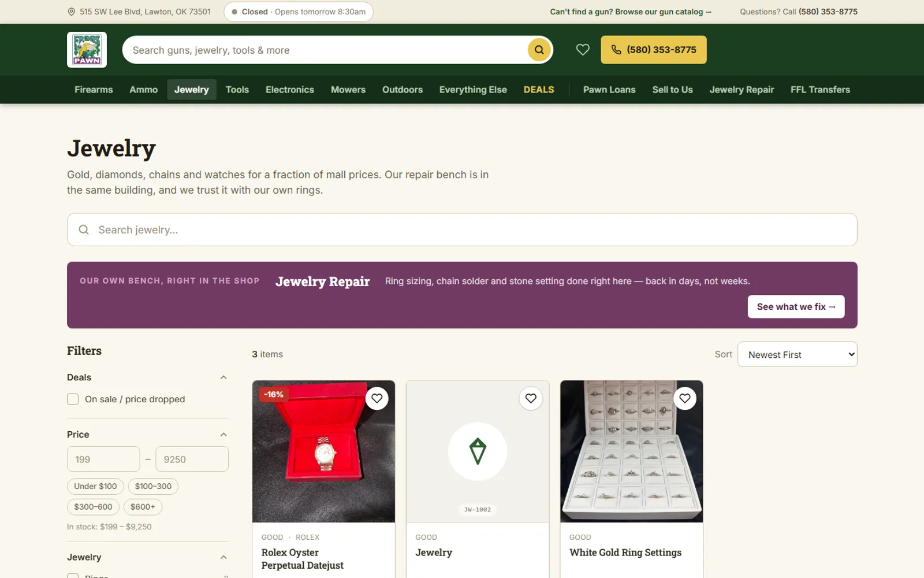Click the yellow (580) 353-8775 call button
The image size is (924, 578).
pyautogui.click(x=654, y=50)
